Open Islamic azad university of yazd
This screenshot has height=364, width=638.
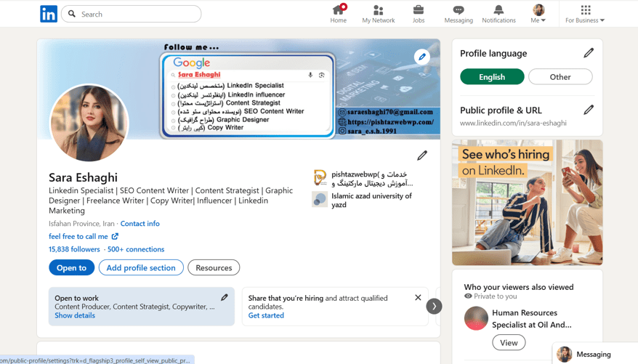362,200
